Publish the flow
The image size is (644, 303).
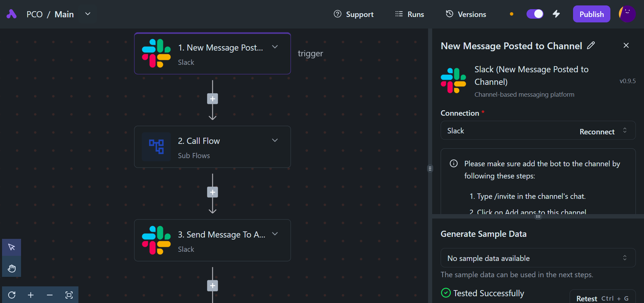click(x=591, y=14)
